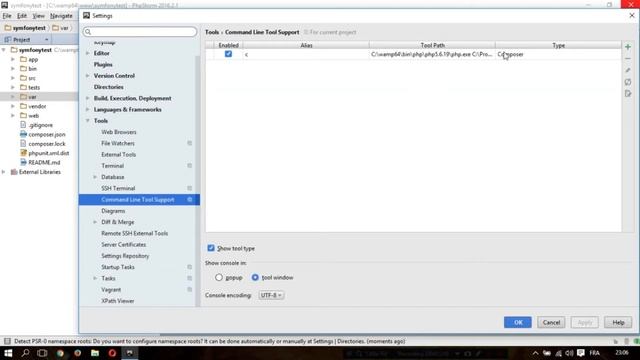Expand Version Control settings section
Viewport: 640px width, 360px height.
pyautogui.click(x=88, y=76)
